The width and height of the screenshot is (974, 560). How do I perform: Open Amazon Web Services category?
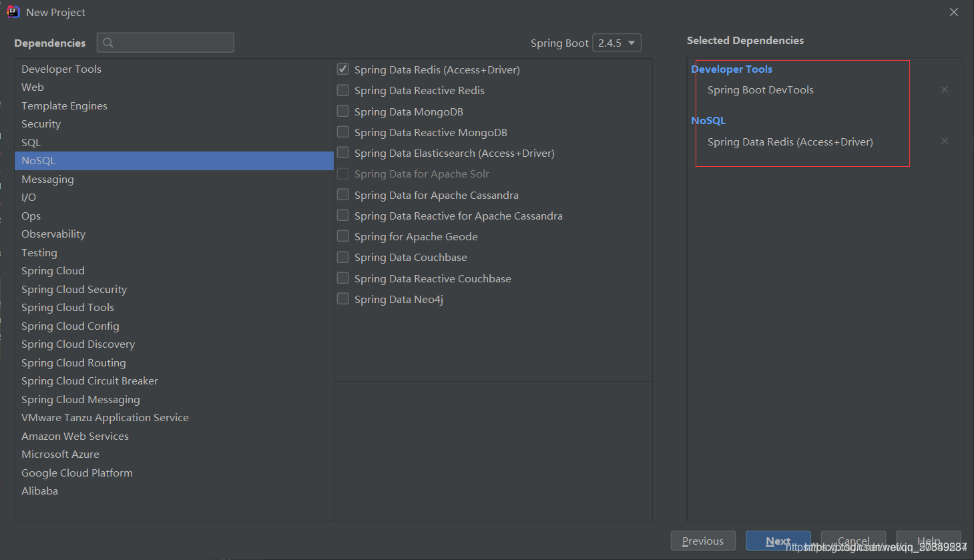pos(174,436)
